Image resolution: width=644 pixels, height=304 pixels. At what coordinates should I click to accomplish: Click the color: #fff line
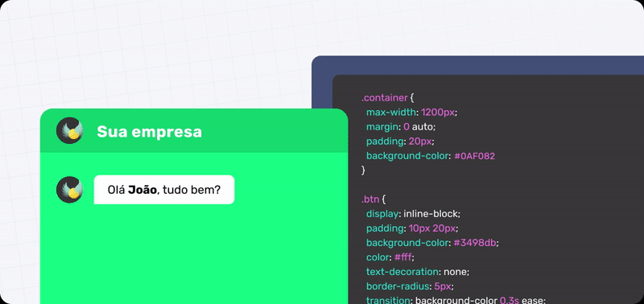390,257
